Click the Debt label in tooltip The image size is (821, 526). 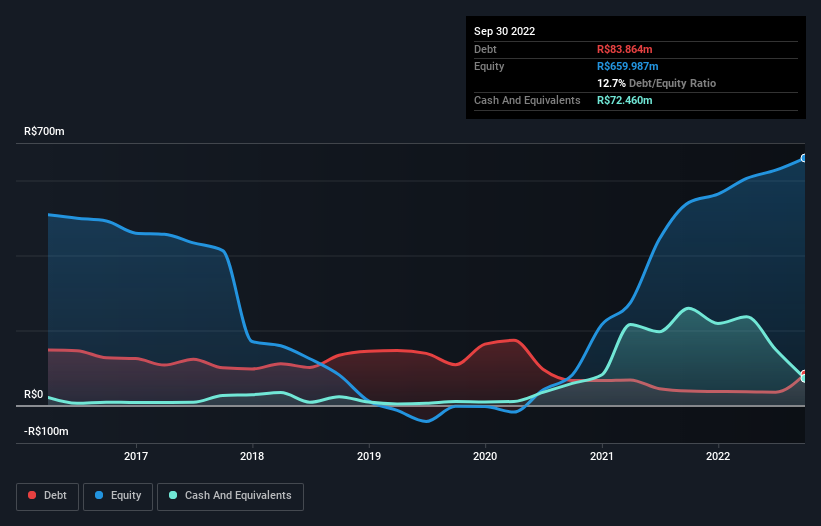pos(485,49)
